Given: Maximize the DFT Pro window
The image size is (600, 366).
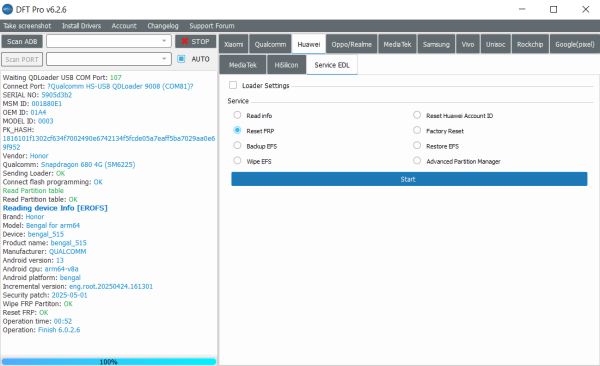Looking at the screenshot, I should pos(553,9).
